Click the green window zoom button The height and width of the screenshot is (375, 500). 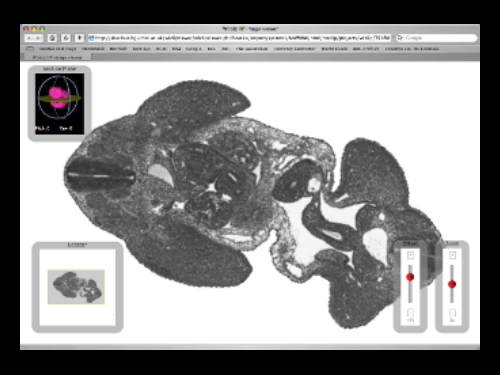42,29
